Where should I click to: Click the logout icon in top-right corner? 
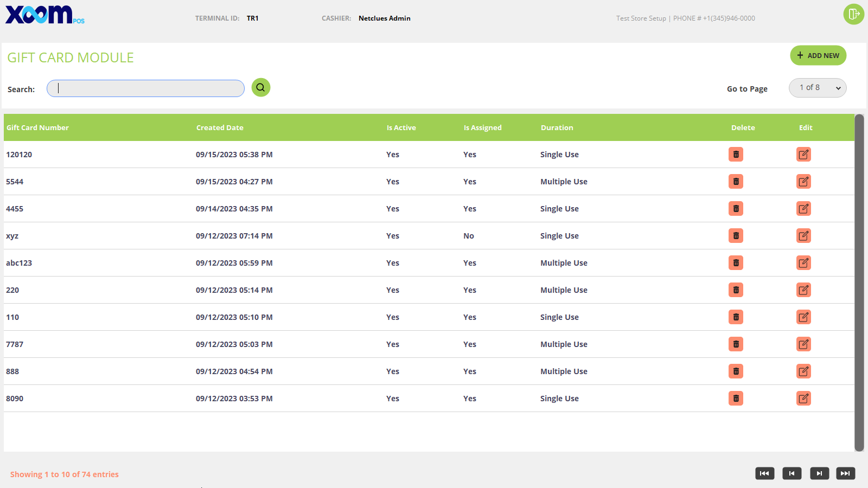coord(853,14)
